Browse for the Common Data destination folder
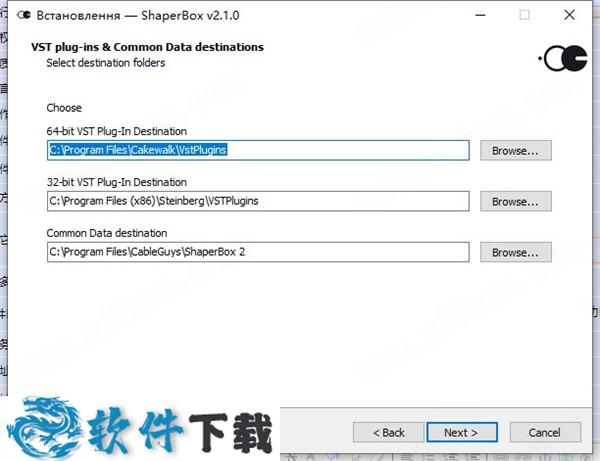This screenshot has height=461, width=600. (x=515, y=252)
